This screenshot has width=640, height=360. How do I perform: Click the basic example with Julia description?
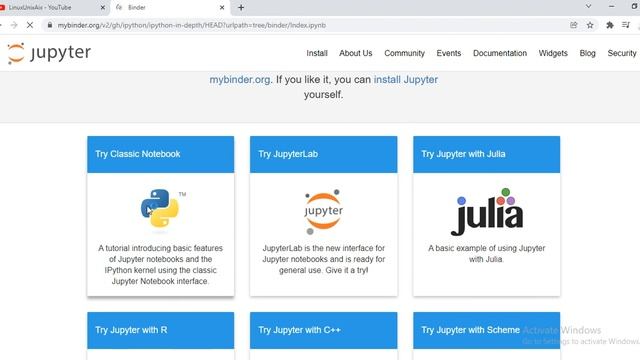[487, 253]
